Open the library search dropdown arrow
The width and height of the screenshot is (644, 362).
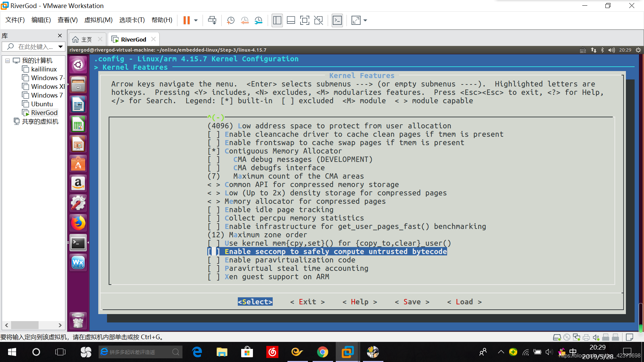tap(60, 47)
